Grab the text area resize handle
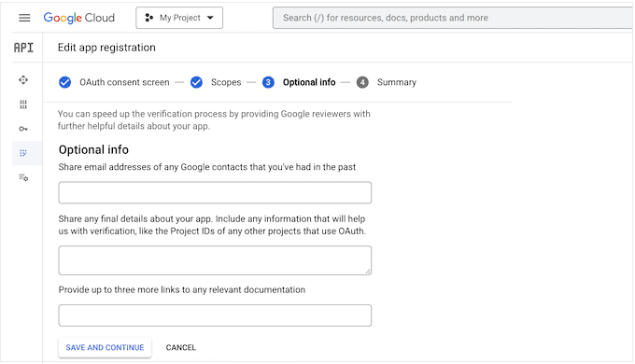 pos(368,272)
